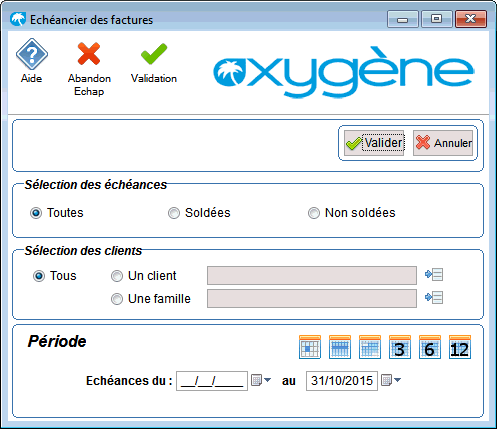Viewport: 497px width, 429px height.
Task: Open the start date calendar dropdown
Action: [261, 380]
